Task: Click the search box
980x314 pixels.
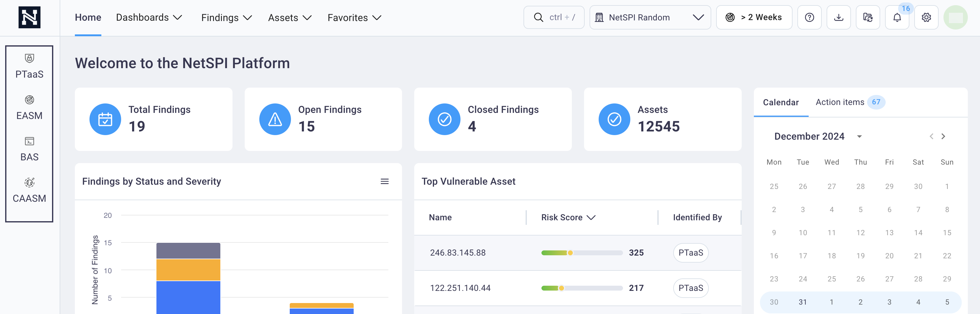Action: [x=554, y=17]
